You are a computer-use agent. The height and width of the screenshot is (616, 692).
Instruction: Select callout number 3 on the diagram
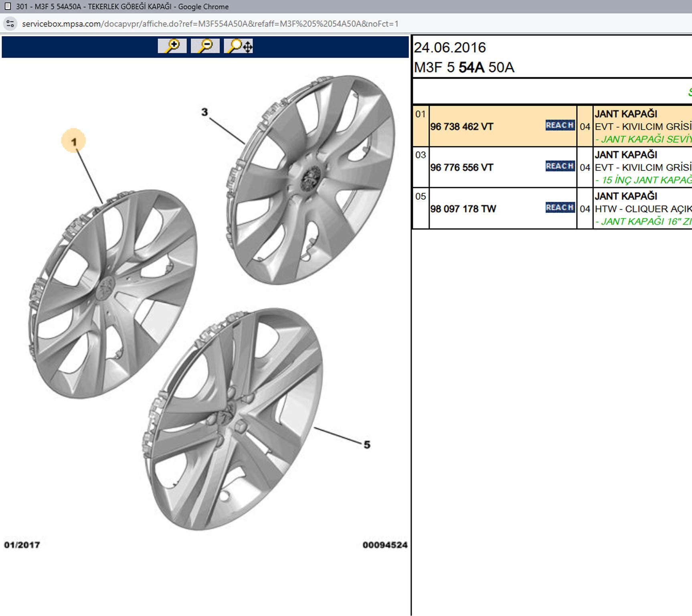[x=204, y=112]
